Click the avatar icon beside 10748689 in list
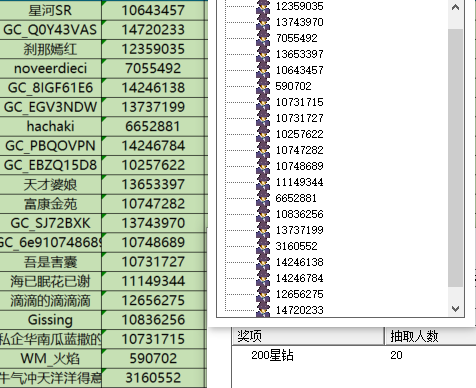The height and width of the screenshot is (388, 476). pyautogui.click(x=263, y=166)
